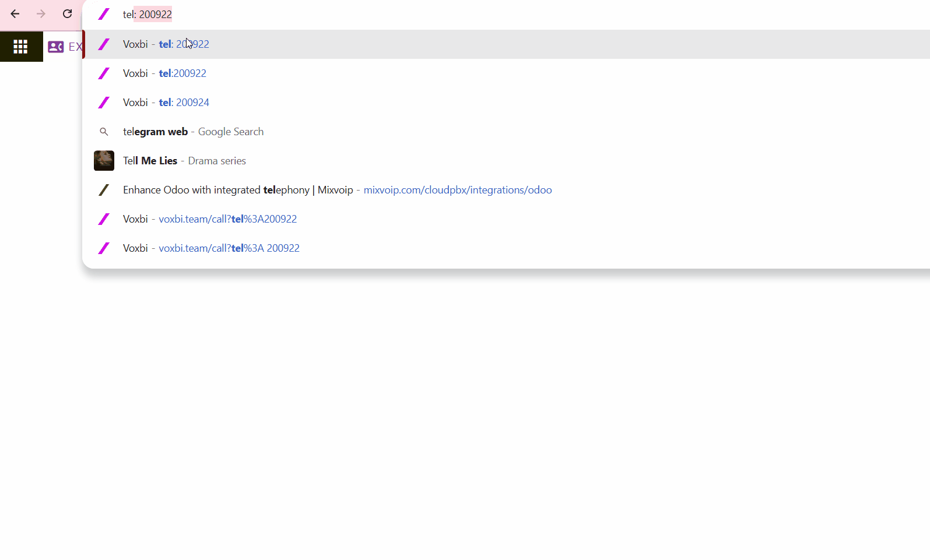This screenshot has width=930, height=560.
Task: Click the magnifier icon beside telegram web
Action: (104, 132)
